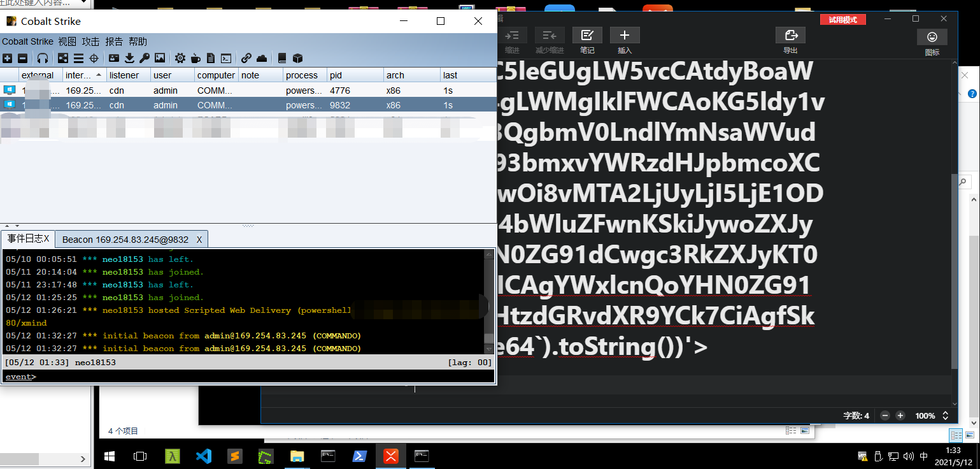Click the Windows Start button
Image resolution: width=980 pixels, height=469 pixels.
(109, 456)
